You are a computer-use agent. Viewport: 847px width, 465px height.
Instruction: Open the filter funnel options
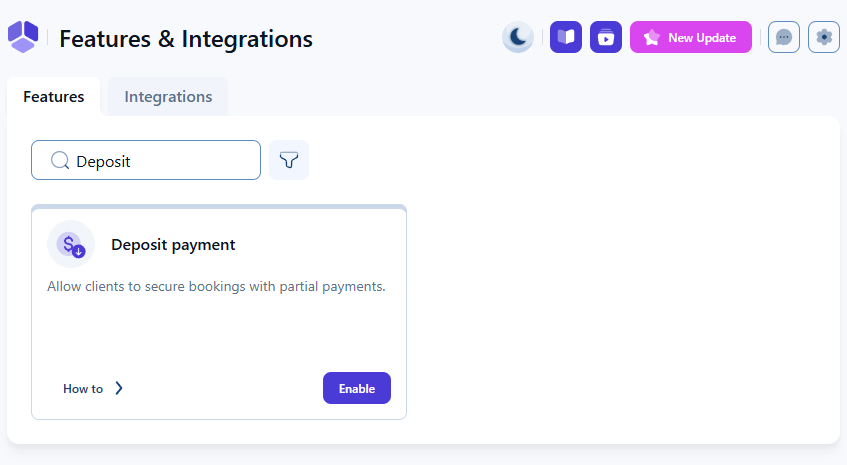[289, 160]
